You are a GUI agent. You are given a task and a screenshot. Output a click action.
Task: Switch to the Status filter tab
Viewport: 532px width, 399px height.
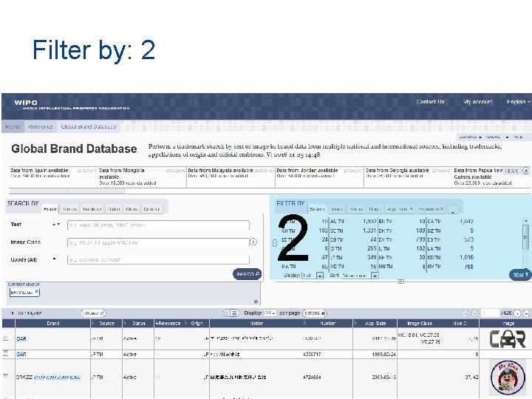point(356,209)
